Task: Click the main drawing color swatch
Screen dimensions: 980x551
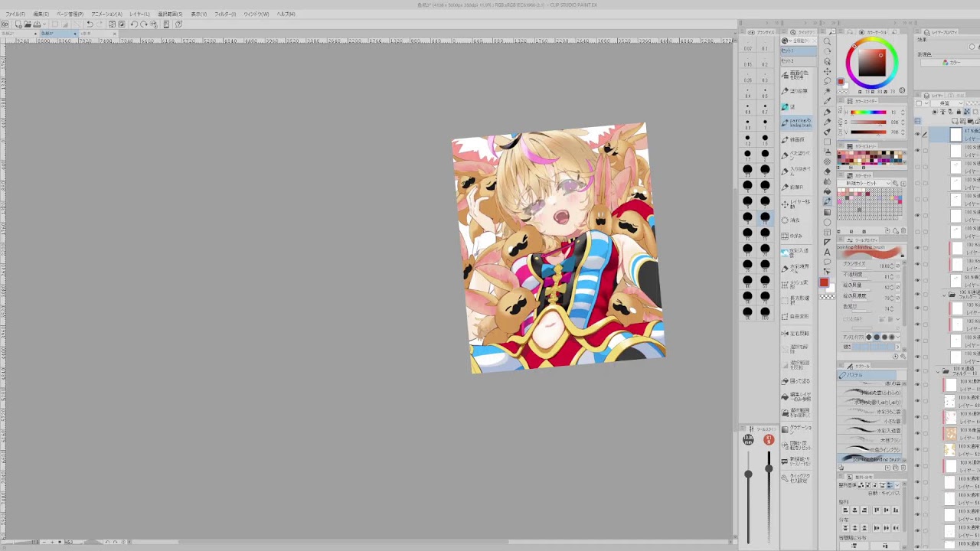Action: [824, 282]
